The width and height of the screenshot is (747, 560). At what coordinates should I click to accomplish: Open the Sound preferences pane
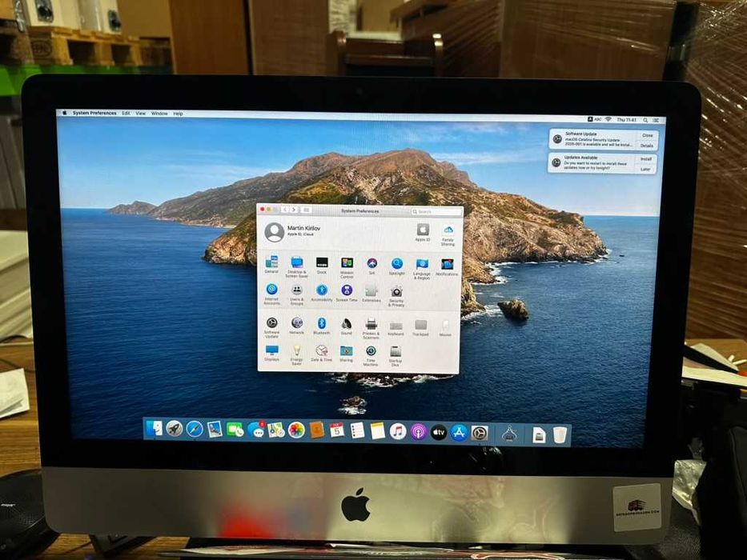tap(347, 326)
